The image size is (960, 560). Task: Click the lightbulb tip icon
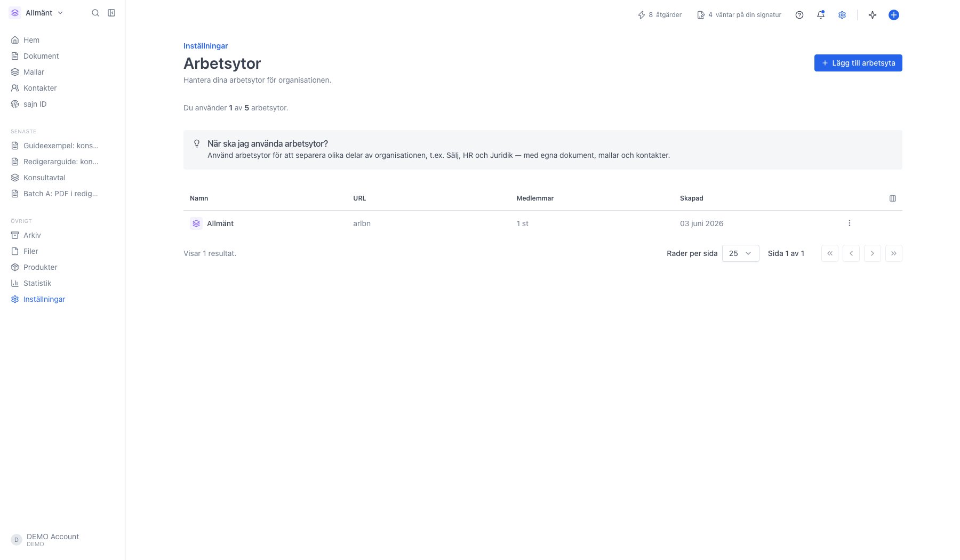(x=197, y=143)
